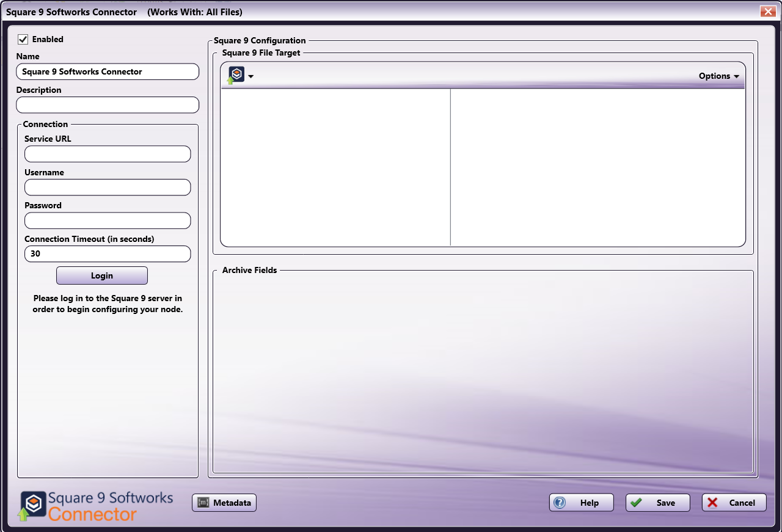Click the Description input field
Image resolution: width=782 pixels, height=532 pixels.
point(108,105)
